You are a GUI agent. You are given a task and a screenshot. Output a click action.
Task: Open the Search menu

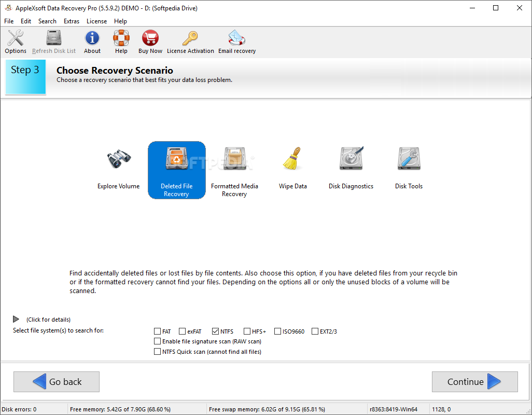[47, 21]
